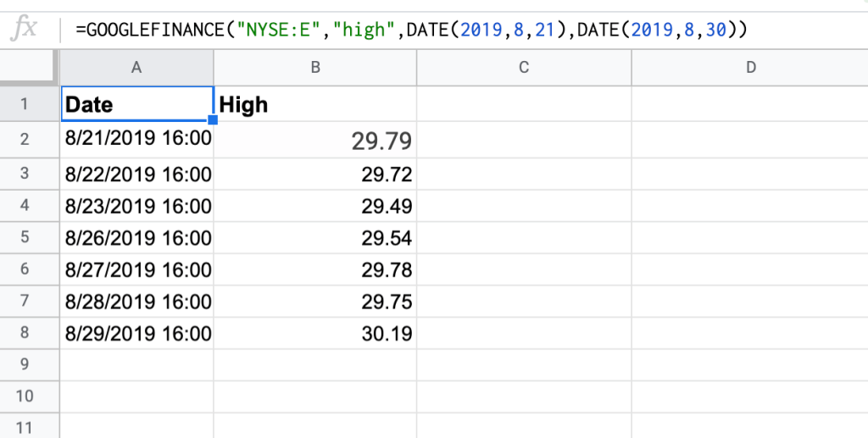This screenshot has height=438, width=868.
Task: Select the column B header
Action: tap(314, 67)
